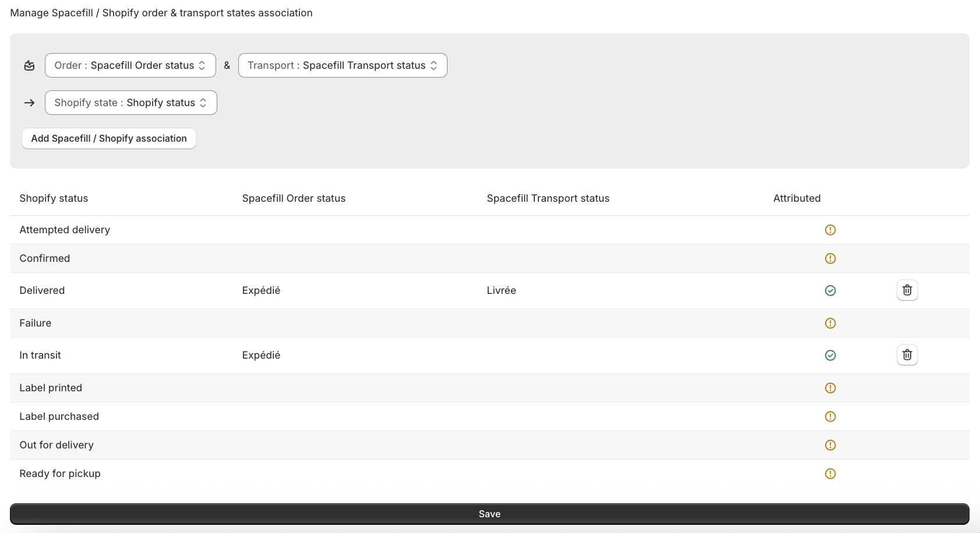Screen dimensions: 980x533
Task: Click the Shopify status column header
Action: click(54, 198)
